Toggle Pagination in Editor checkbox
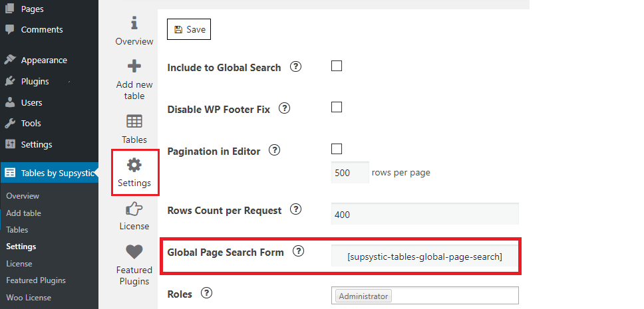Viewport: 644px width, 309px height. 337,149
